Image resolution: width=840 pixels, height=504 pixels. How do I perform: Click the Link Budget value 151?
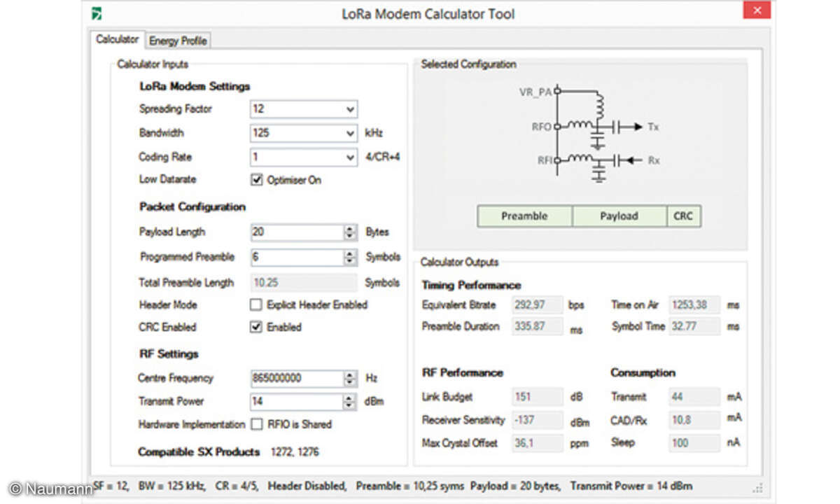click(538, 397)
